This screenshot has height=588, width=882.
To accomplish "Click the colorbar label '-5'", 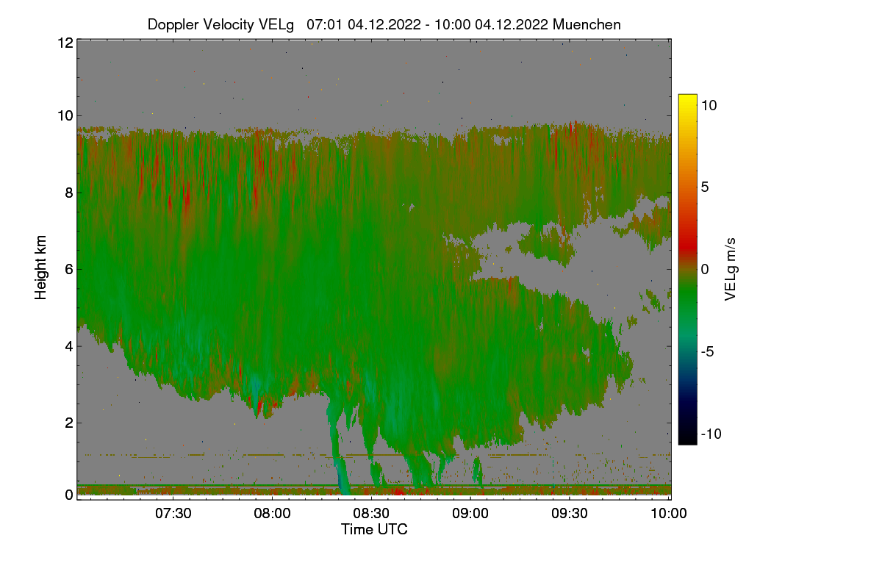I will [x=708, y=351].
